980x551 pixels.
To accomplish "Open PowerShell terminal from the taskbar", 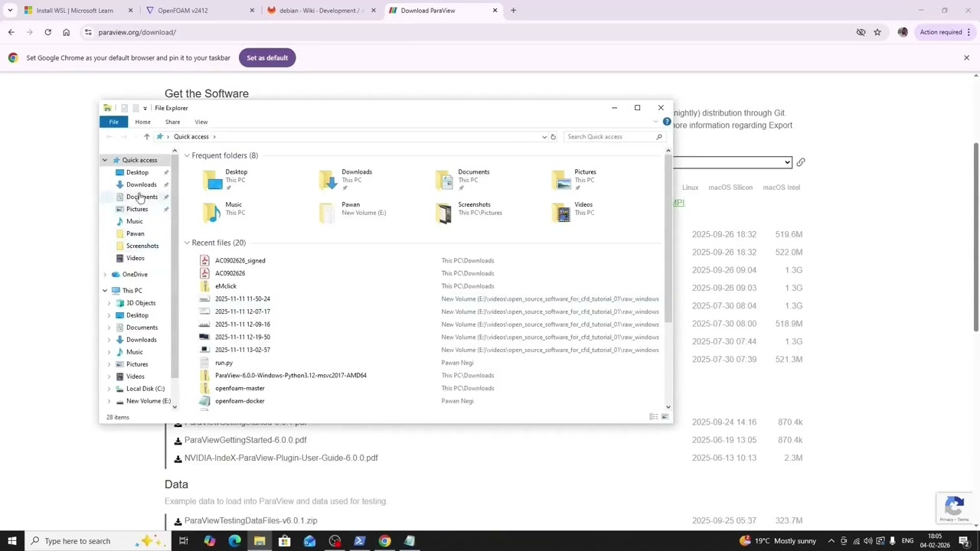I will click(359, 541).
